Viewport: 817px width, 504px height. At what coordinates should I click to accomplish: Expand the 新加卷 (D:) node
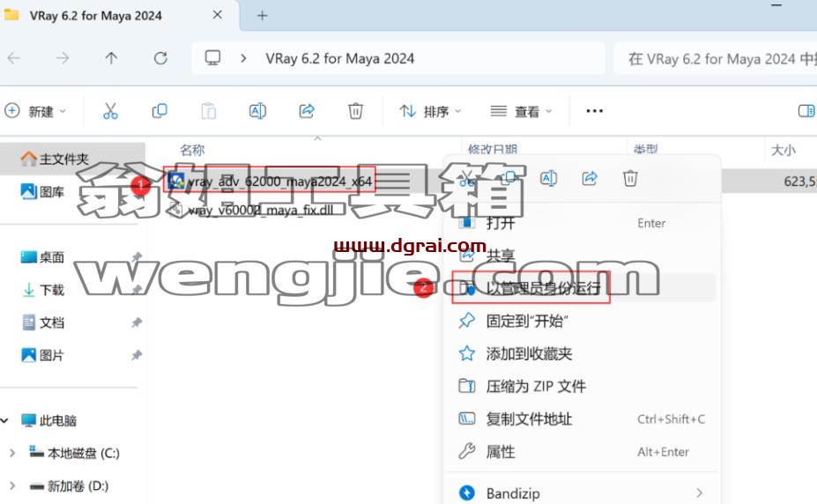click(x=12, y=485)
